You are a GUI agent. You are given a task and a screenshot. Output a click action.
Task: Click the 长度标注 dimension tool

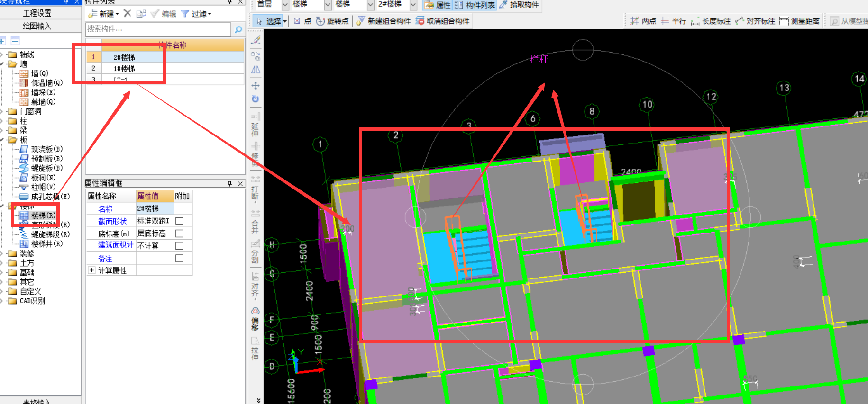711,21
